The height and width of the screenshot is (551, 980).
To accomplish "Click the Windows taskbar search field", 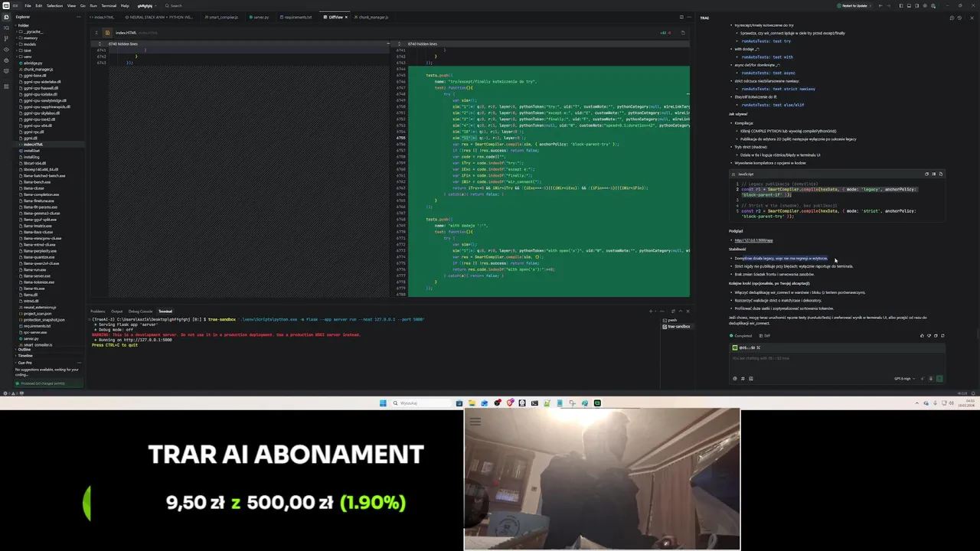I will (421, 403).
